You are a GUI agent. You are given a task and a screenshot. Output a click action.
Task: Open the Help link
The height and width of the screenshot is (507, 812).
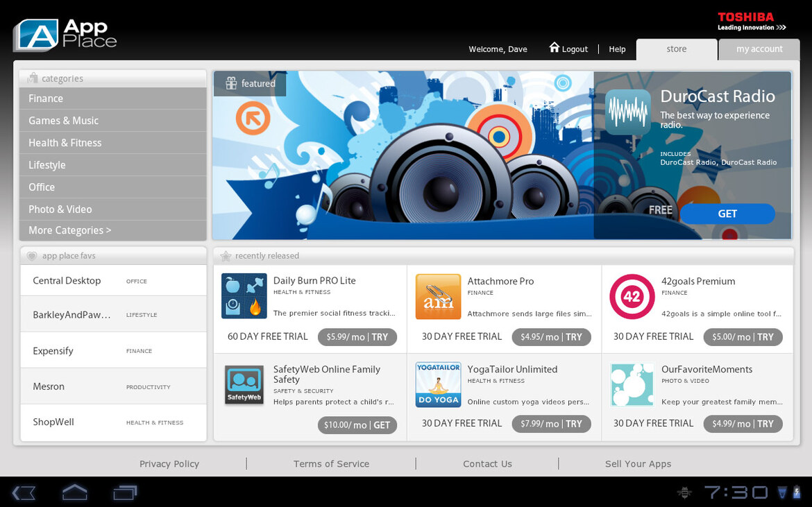tap(617, 49)
